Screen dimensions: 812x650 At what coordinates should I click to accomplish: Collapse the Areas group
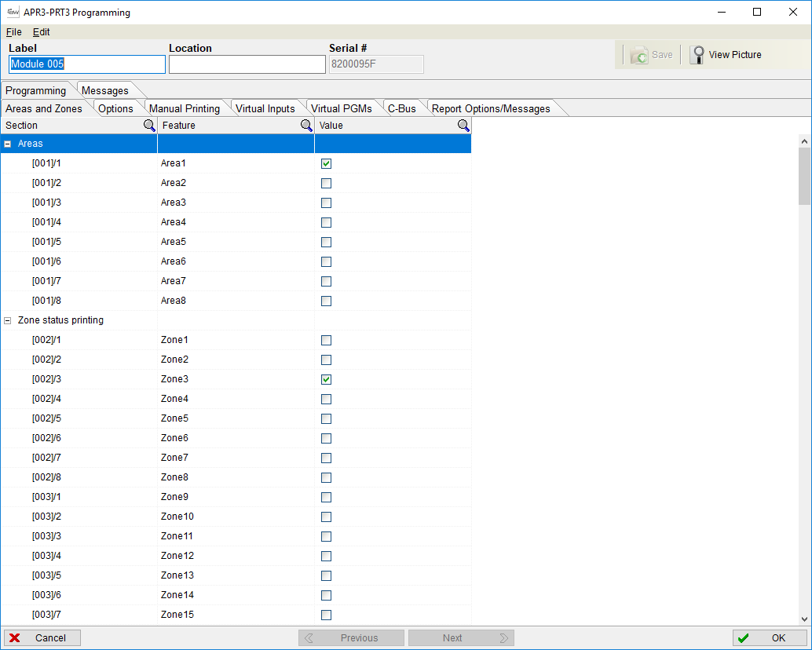point(8,144)
